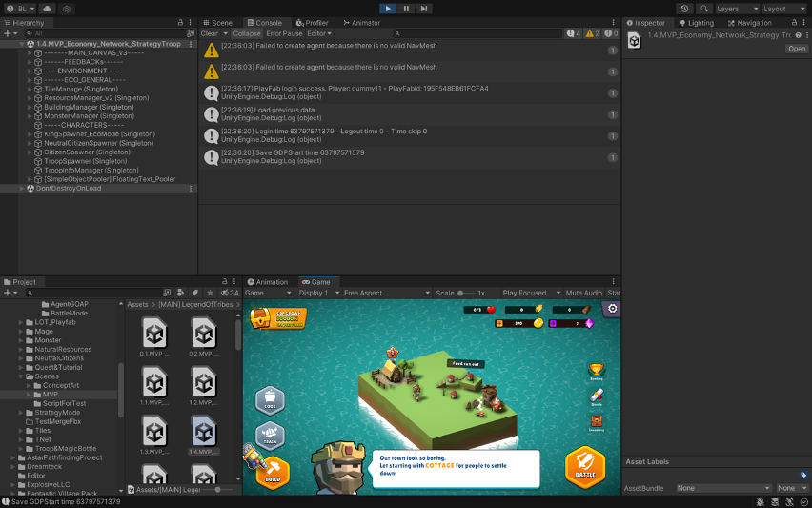This screenshot has height=508, width=812.
Task: Open the Layers dropdown
Action: (x=733, y=9)
